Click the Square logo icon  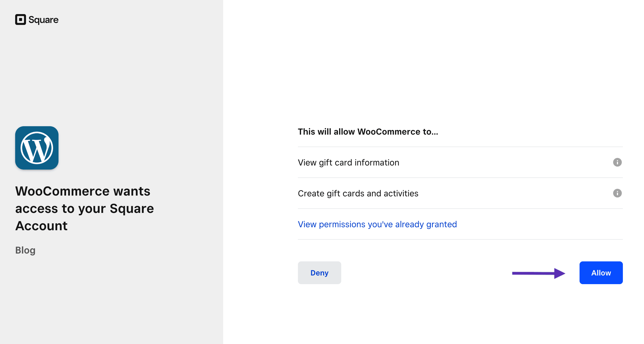(20, 20)
